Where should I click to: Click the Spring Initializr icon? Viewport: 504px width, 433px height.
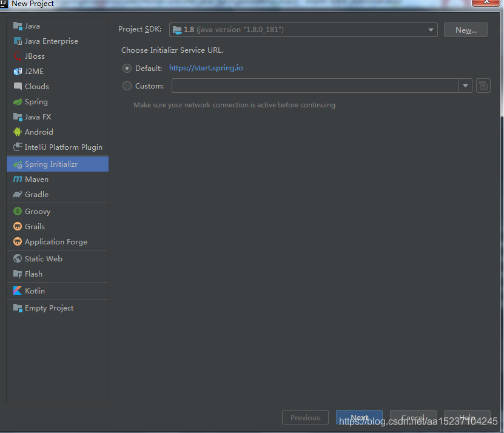tap(18, 164)
